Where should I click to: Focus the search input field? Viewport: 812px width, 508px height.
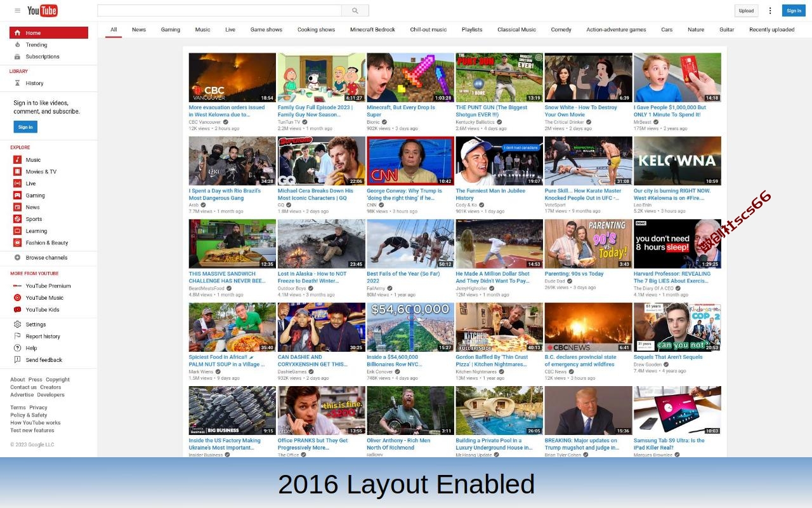tap(219, 11)
